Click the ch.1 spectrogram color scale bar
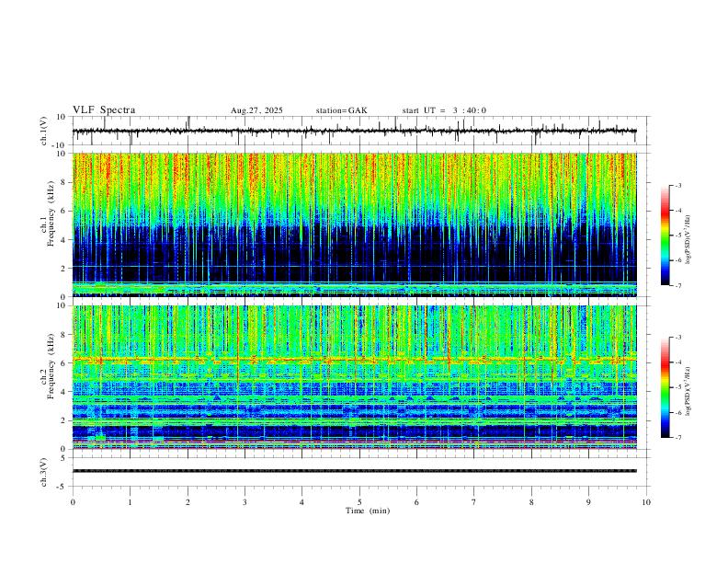 pyautogui.click(x=665, y=236)
